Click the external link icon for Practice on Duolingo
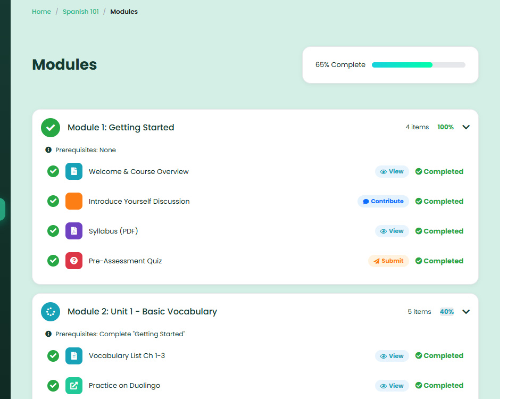This screenshot has height=399, width=532. point(74,386)
